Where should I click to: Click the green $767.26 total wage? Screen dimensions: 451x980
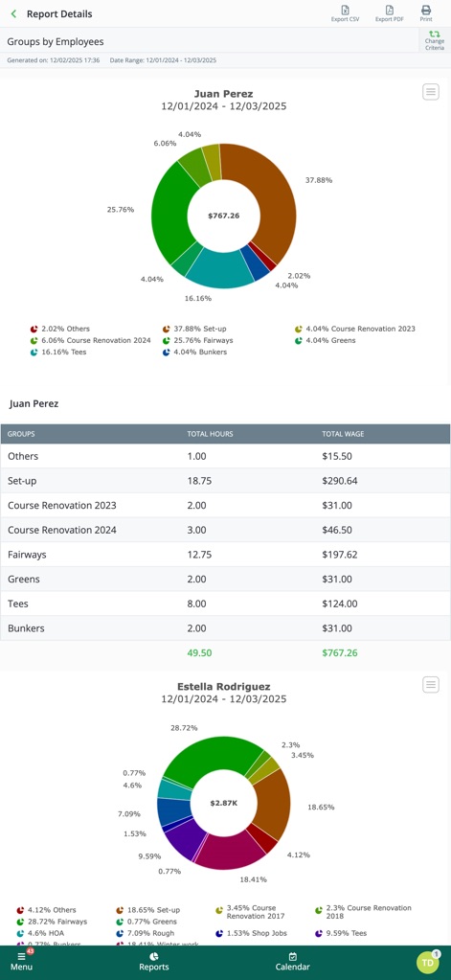coord(340,653)
